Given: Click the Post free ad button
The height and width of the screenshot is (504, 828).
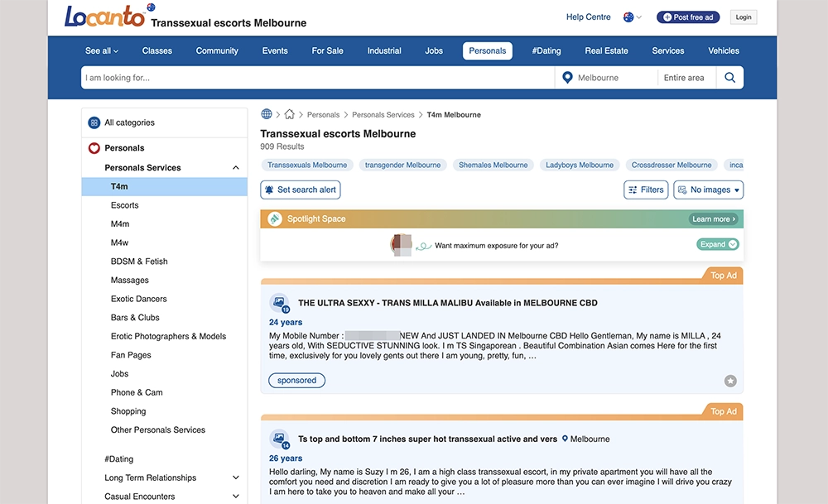Looking at the screenshot, I should (688, 17).
